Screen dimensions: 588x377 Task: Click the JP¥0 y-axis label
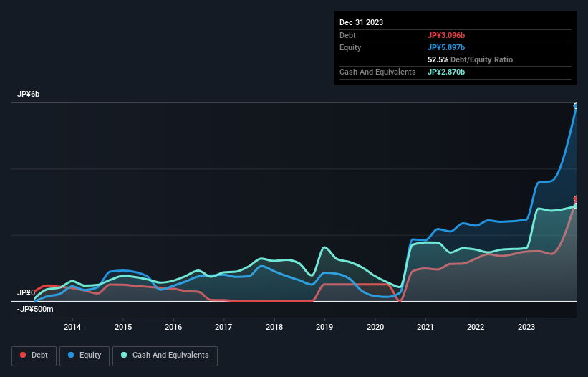coord(26,292)
